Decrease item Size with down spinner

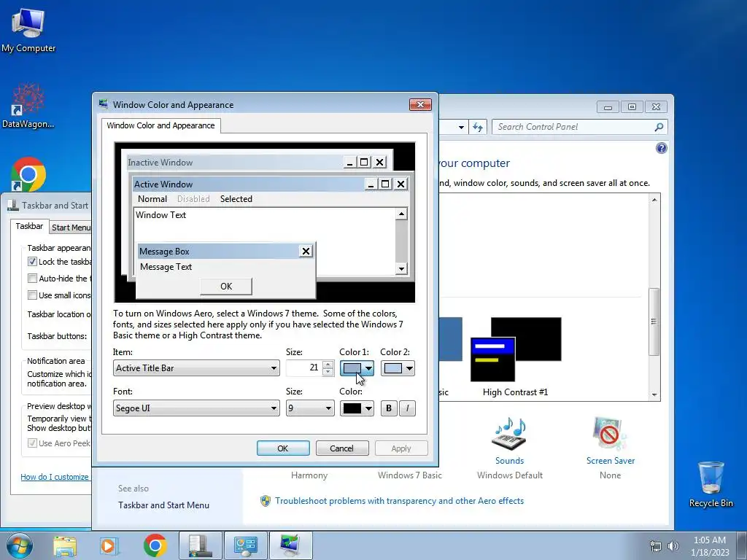[x=328, y=372]
